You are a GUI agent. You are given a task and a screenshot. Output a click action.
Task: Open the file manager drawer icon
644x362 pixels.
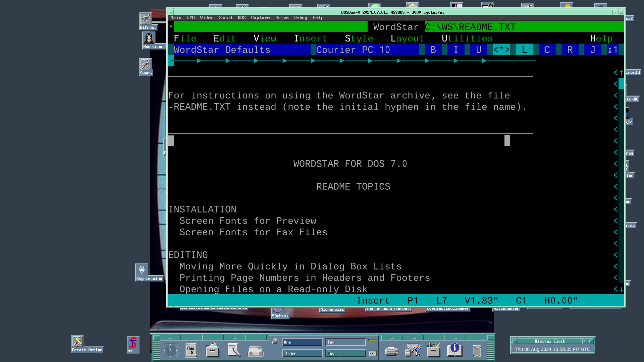coord(212,350)
